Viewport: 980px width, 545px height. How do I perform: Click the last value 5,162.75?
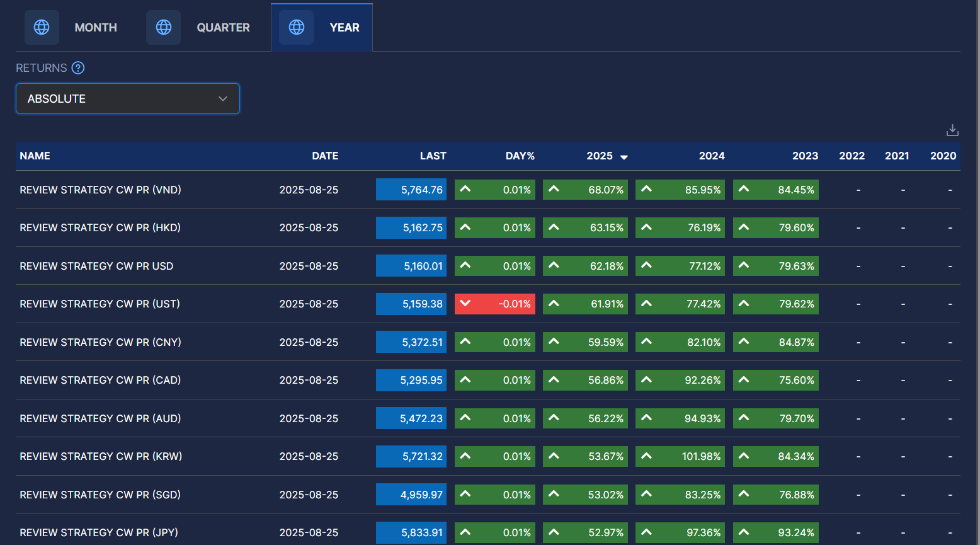pyautogui.click(x=411, y=227)
